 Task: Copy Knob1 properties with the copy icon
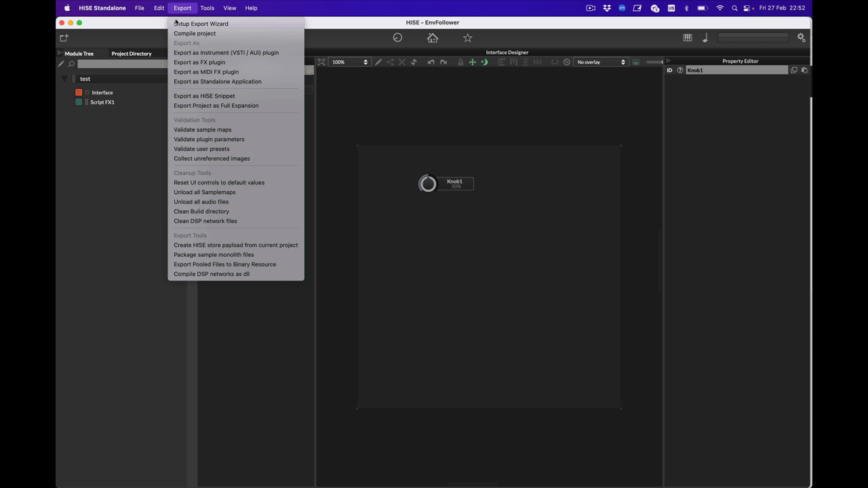pos(794,70)
